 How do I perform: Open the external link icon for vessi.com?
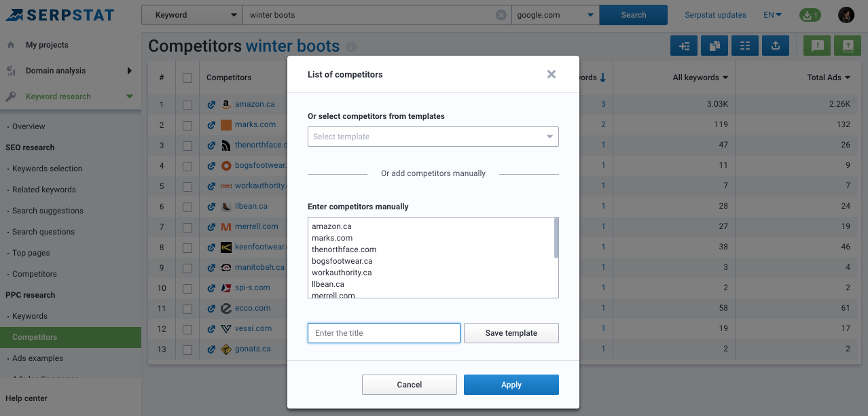click(x=211, y=329)
